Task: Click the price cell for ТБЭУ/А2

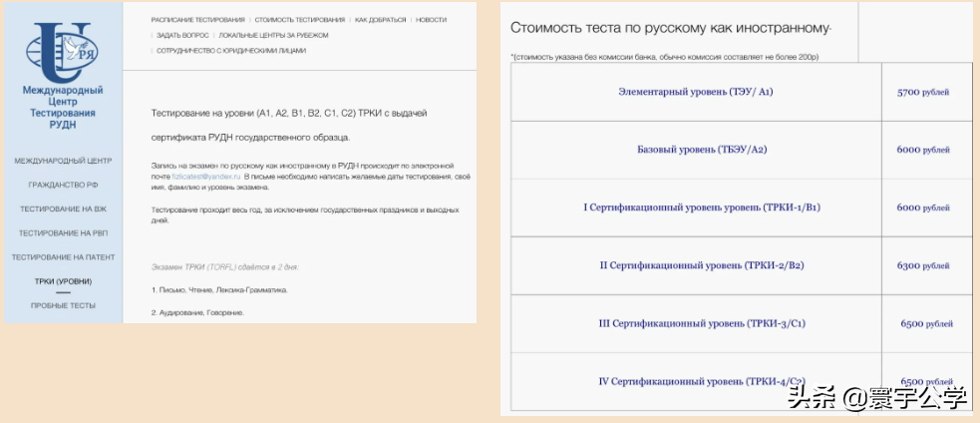Action: coord(927,151)
